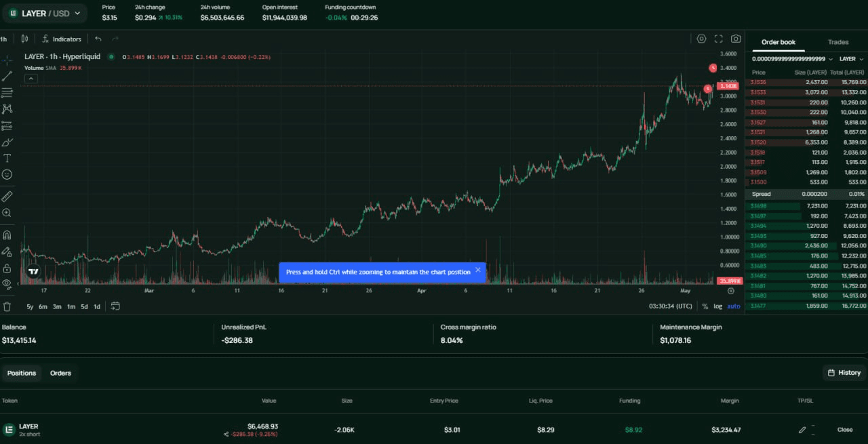868x444 pixels.
Task: Open the 03:30:34 (UTC) timezone menu
Action: click(x=671, y=306)
